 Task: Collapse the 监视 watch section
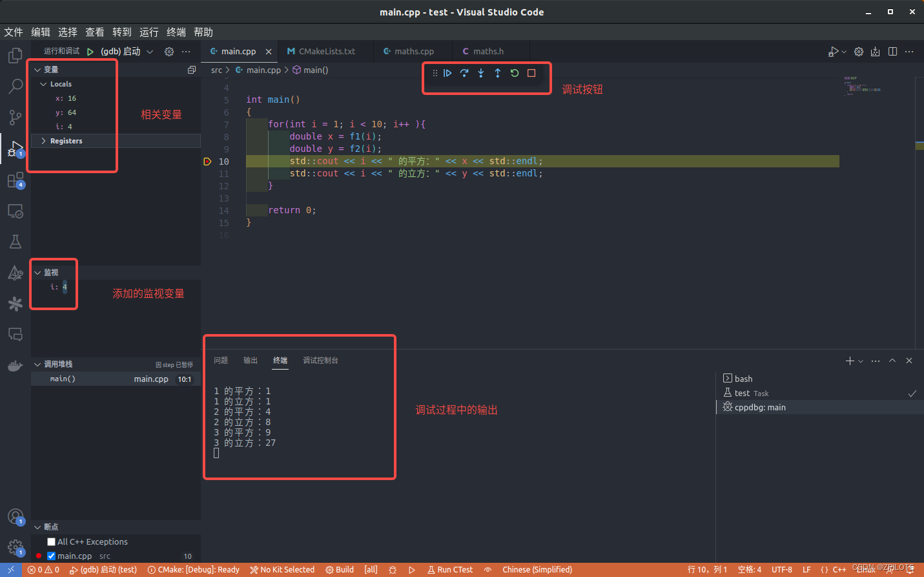[x=37, y=273]
